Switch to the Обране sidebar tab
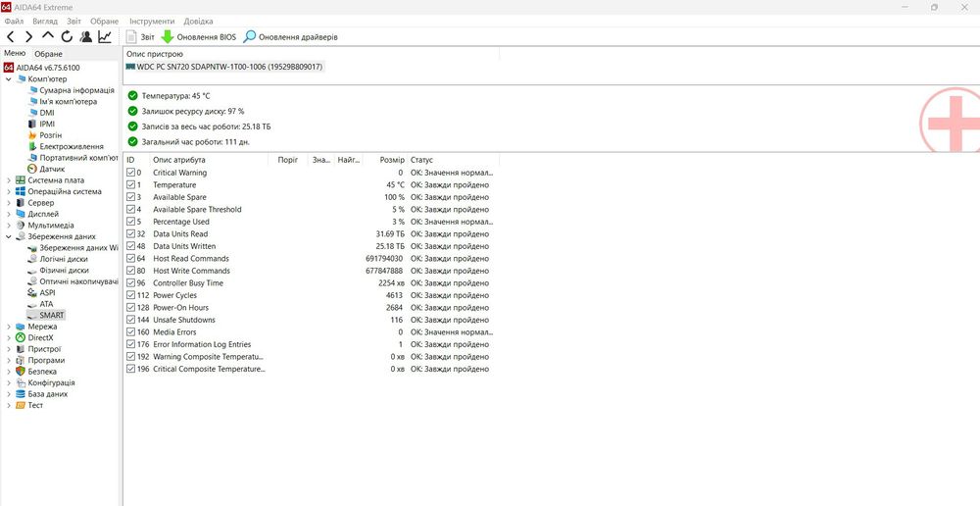 click(x=48, y=54)
